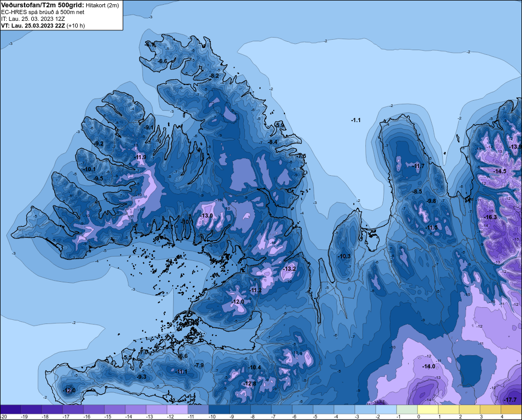Click the -8.4 temperature label

[x=272, y=142]
